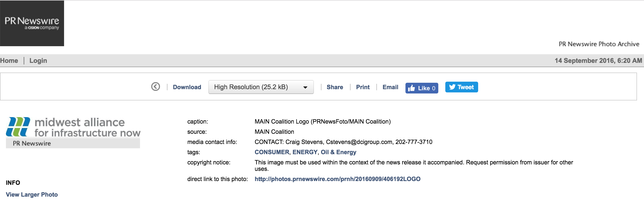
Task: Click the Email link
Action: click(x=390, y=87)
